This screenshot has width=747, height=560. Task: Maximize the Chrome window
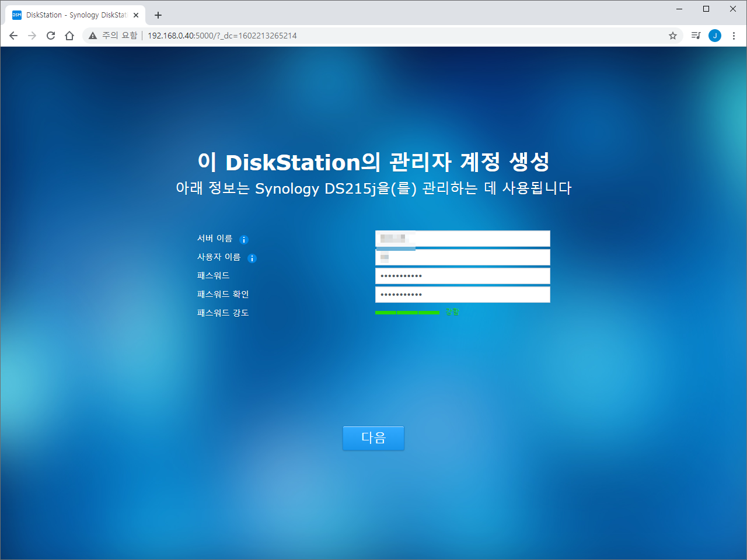pos(706,9)
